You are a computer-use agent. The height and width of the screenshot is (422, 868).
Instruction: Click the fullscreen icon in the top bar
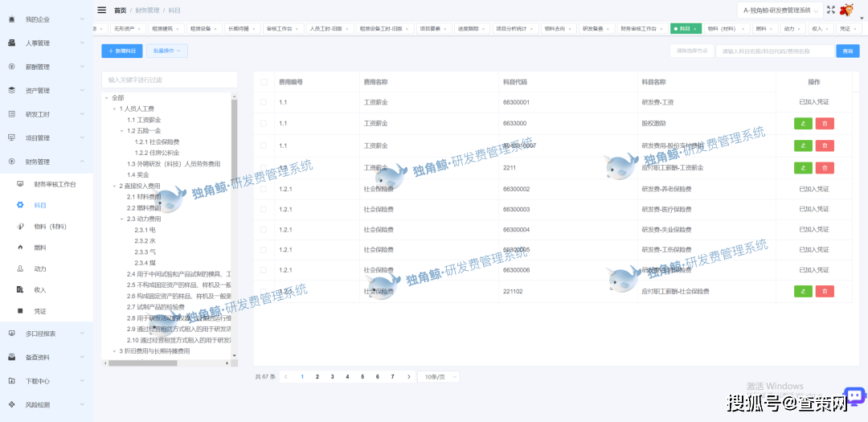tap(831, 10)
